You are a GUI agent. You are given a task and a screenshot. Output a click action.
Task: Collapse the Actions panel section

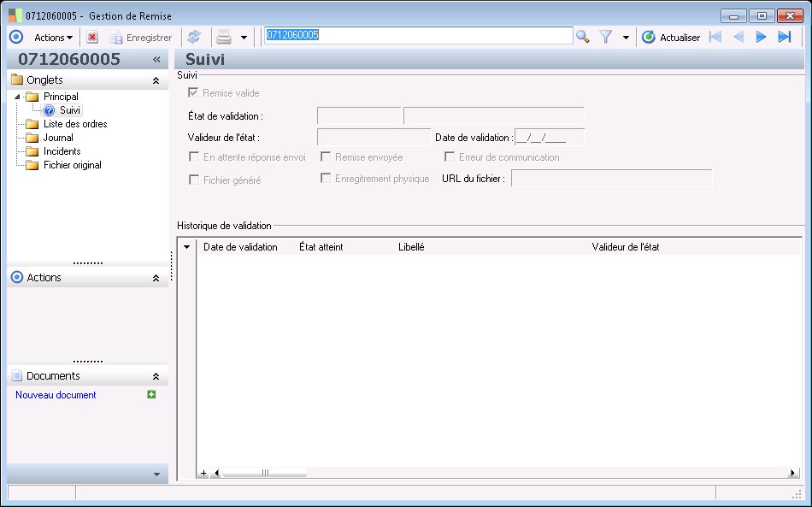[156, 278]
